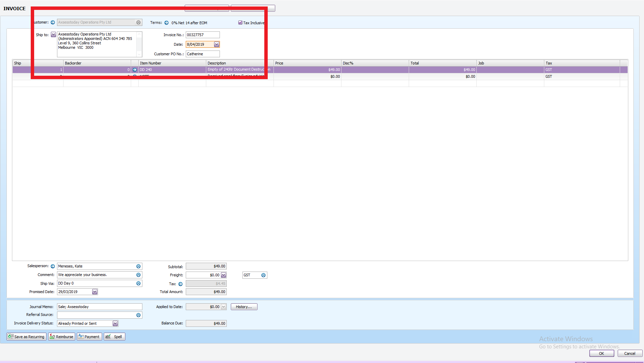The width and height of the screenshot is (644, 363).
Task: Open the Payment window
Action: tap(89, 337)
